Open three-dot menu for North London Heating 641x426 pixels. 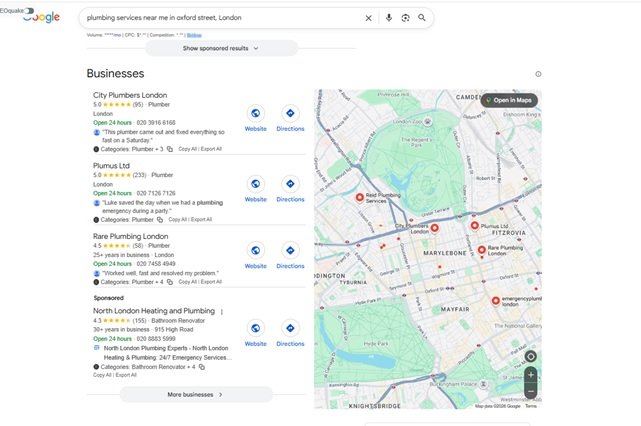click(222, 312)
